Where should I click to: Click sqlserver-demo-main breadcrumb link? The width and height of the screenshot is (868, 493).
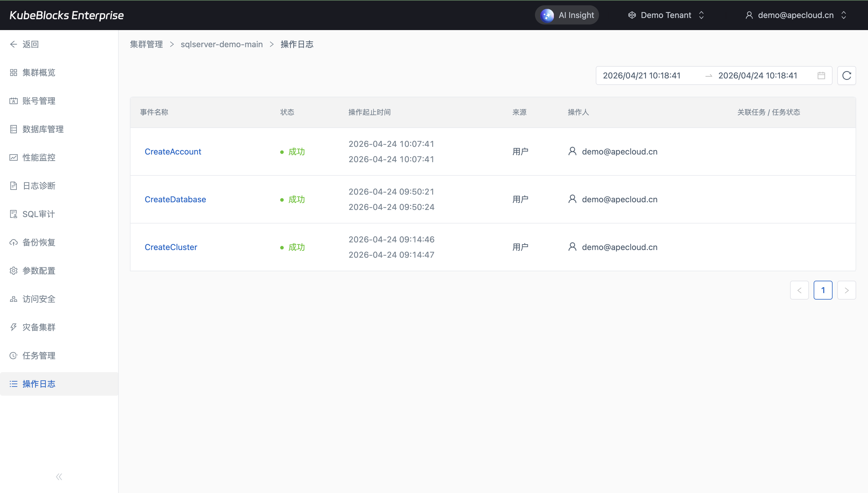pyautogui.click(x=222, y=44)
